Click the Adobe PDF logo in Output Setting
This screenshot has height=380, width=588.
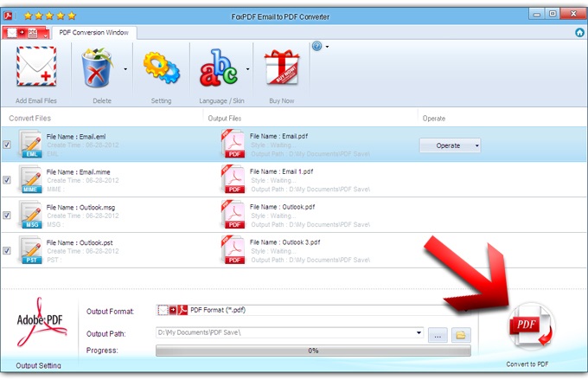41,323
